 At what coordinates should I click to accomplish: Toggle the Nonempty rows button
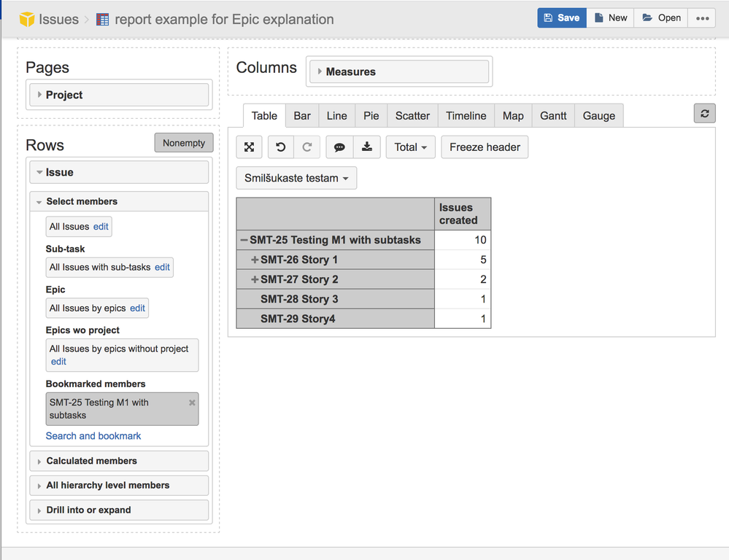click(184, 143)
